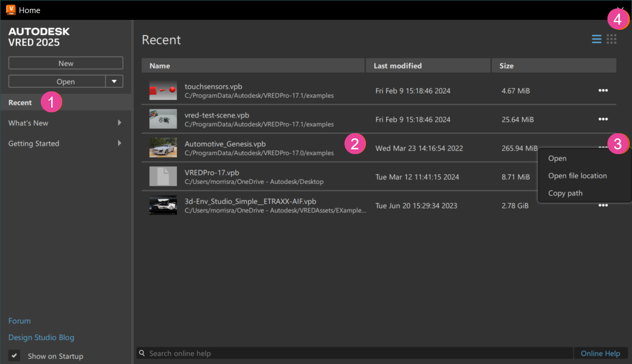
Task: Select 3d-Env_Studio_Simple__ETRAXX-AIF.vpb file name
Action: click(x=250, y=201)
